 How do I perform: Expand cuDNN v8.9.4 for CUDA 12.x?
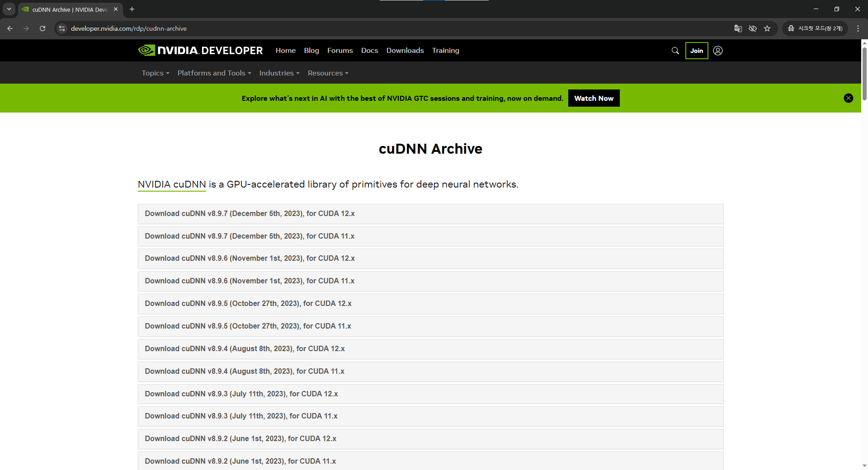[430, 349]
